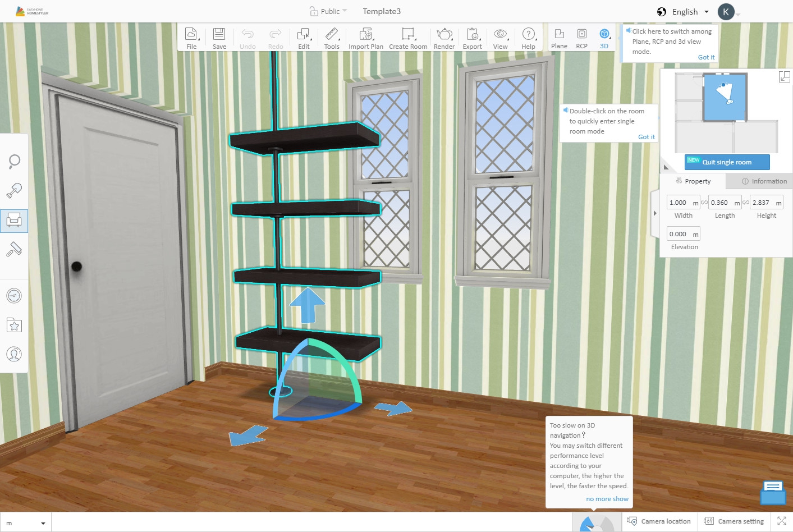Click the blue right arrow move handle
Screen dimensions: 793x532
[x=394, y=408]
